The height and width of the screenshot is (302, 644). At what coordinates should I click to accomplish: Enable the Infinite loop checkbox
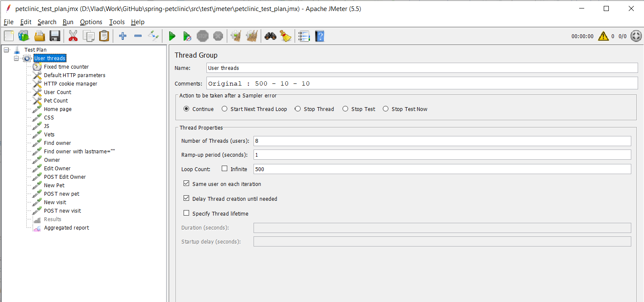click(225, 169)
